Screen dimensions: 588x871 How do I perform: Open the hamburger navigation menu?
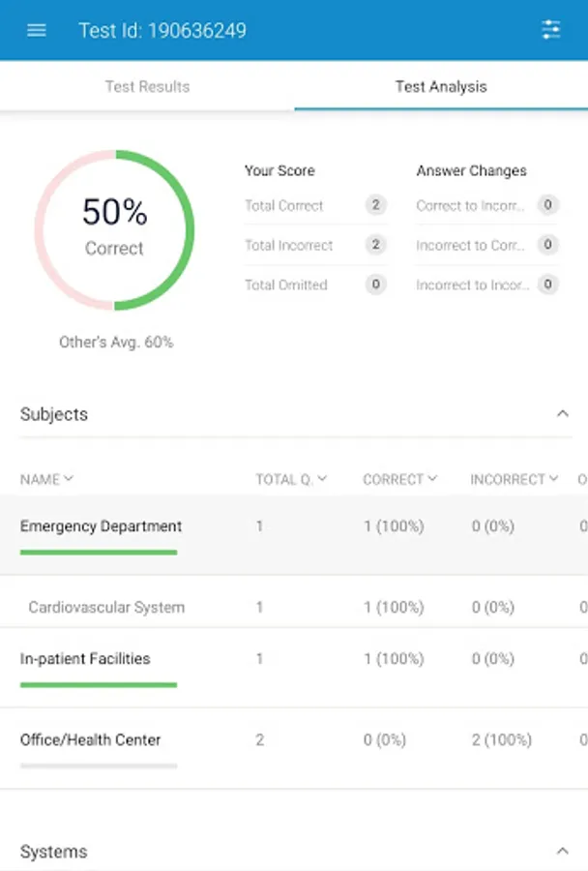[37, 30]
